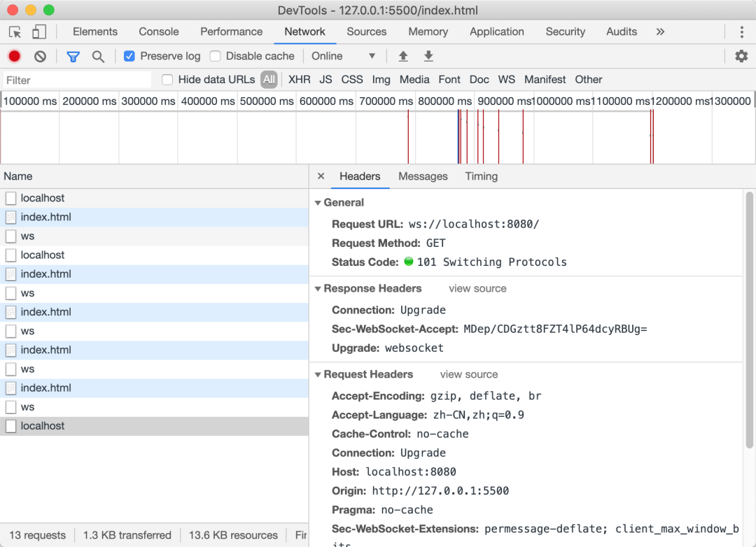
Task: Filter requests by Img
Action: click(x=381, y=80)
